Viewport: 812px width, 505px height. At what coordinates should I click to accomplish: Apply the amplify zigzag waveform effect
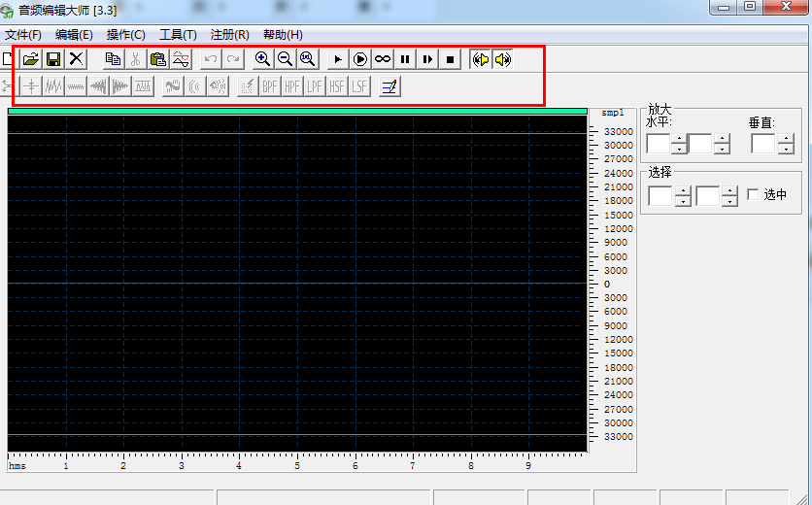pos(53,86)
